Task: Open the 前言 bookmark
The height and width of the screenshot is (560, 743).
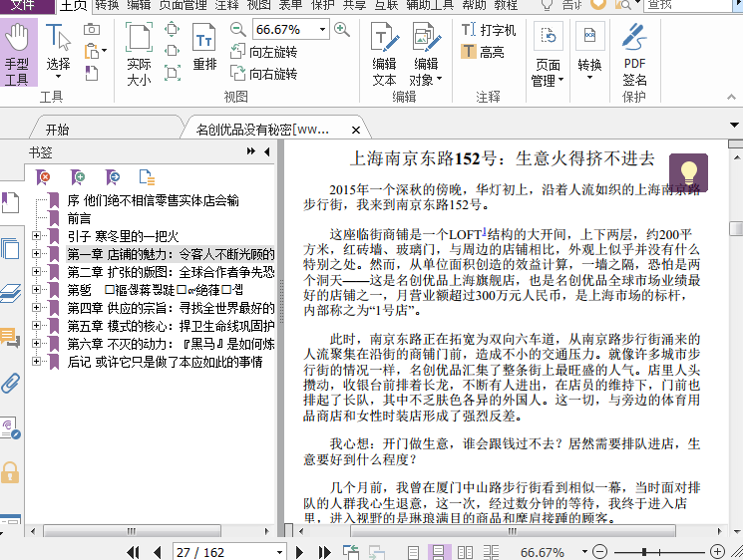Action: click(x=79, y=218)
